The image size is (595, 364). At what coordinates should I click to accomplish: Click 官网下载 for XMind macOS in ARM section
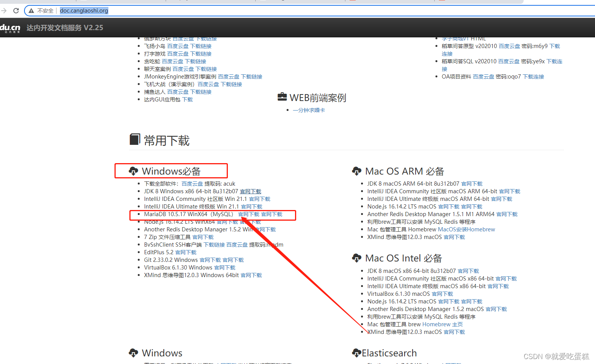click(454, 237)
